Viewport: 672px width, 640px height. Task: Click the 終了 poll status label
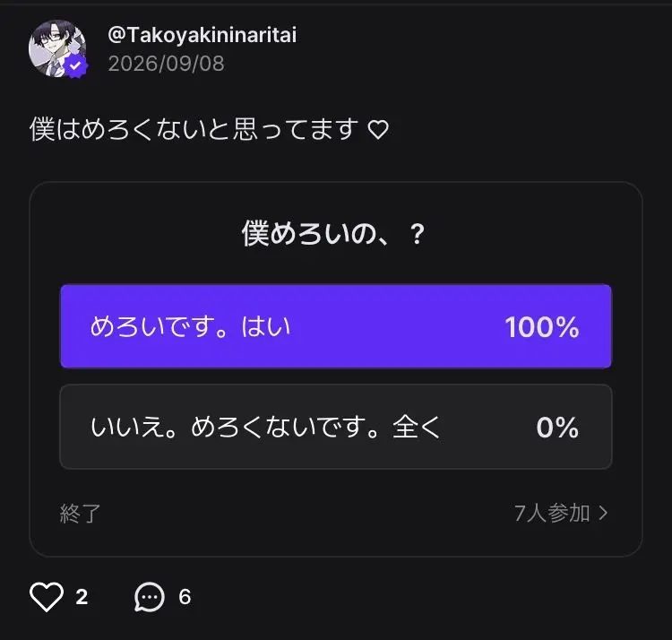(80, 513)
